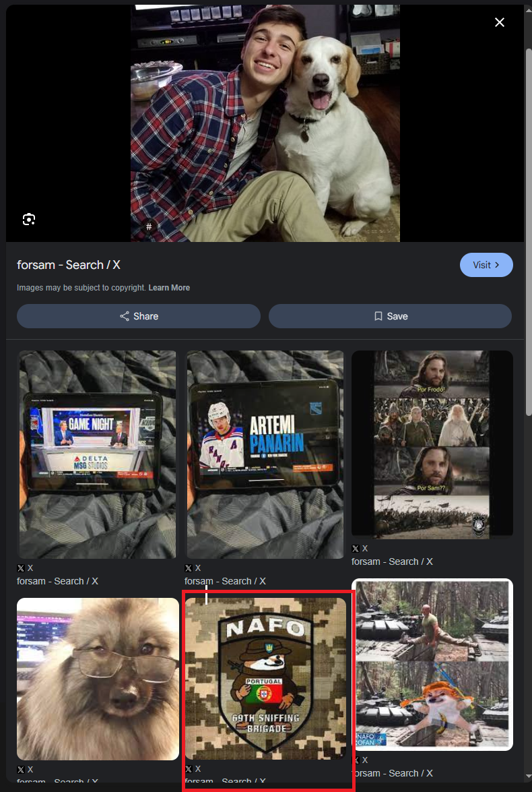Open caption link under tank splits meme
This screenshot has width=532, height=792.
click(x=392, y=773)
